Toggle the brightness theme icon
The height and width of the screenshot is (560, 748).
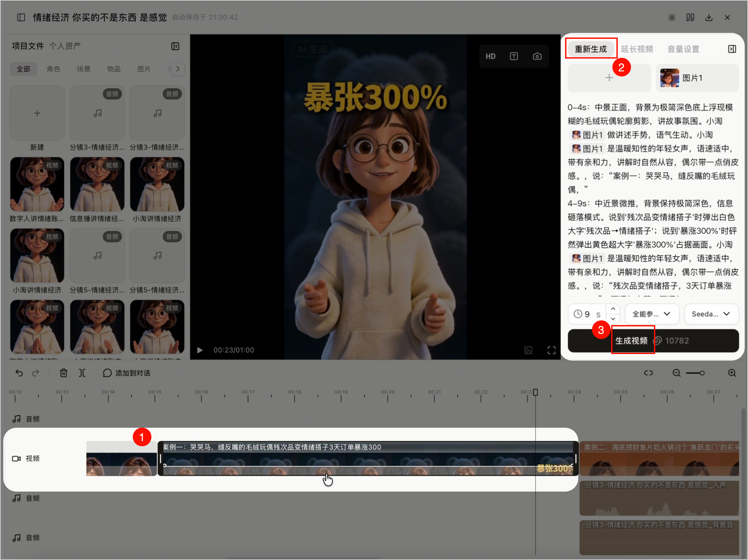click(x=672, y=17)
